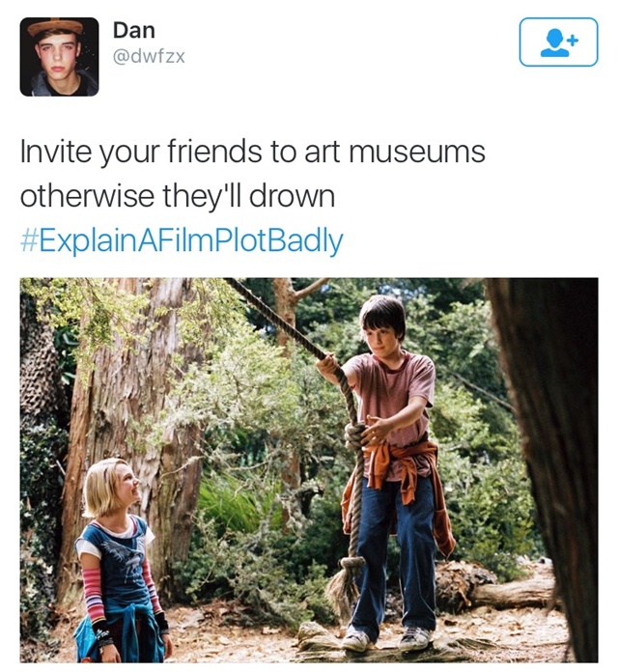
Task: Tap the plus sign on the follow icon
Action: click(574, 41)
